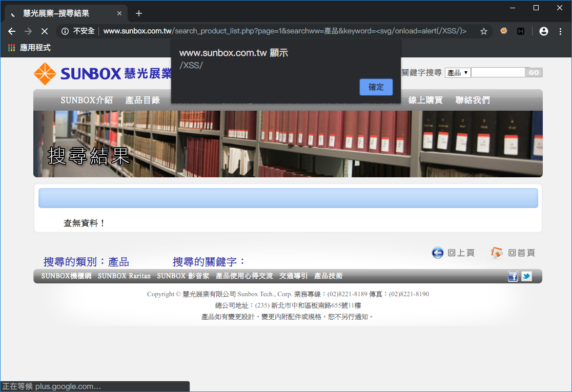
Task: Click the 回上頁 back arrow icon
Action: [438, 253]
